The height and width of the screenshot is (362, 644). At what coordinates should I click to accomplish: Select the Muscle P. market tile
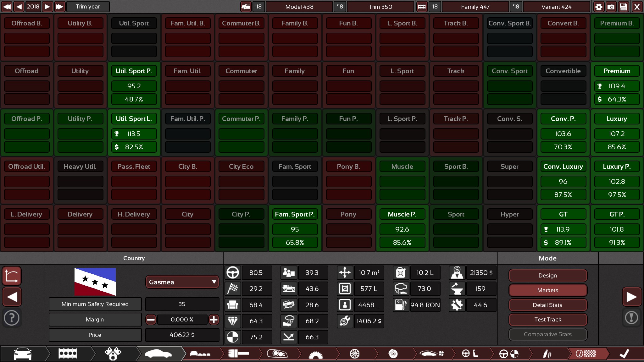(x=402, y=228)
